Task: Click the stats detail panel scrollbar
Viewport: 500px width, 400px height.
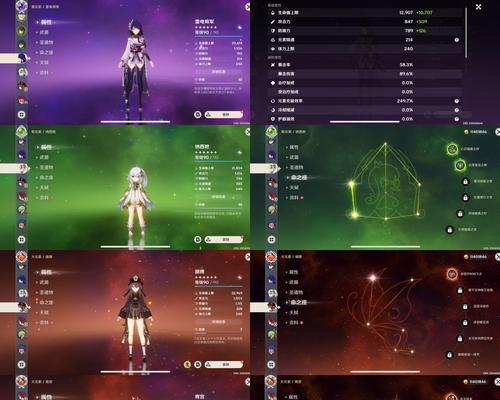Action: [x=466, y=33]
